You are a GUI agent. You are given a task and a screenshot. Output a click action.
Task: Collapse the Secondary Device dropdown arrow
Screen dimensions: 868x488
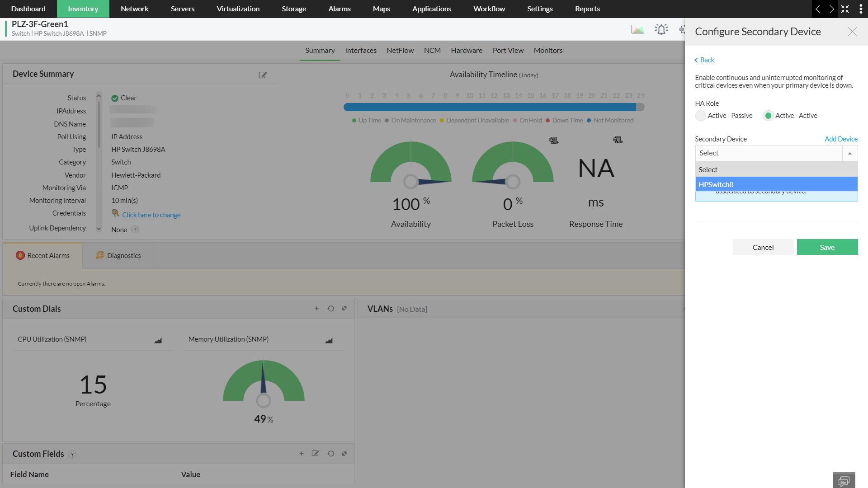tap(849, 154)
